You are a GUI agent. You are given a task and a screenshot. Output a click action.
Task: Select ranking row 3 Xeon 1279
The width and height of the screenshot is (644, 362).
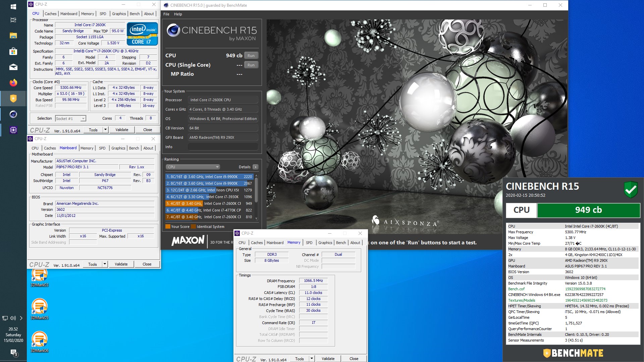209,190
